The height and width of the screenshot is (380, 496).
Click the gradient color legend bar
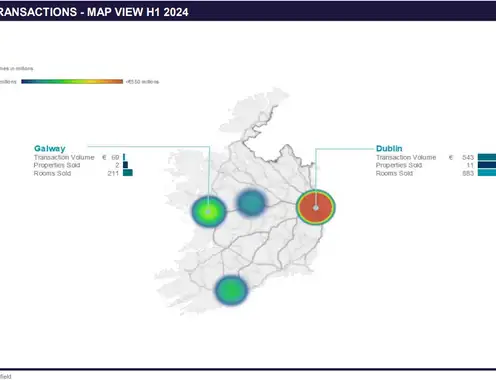pyautogui.click(x=72, y=81)
